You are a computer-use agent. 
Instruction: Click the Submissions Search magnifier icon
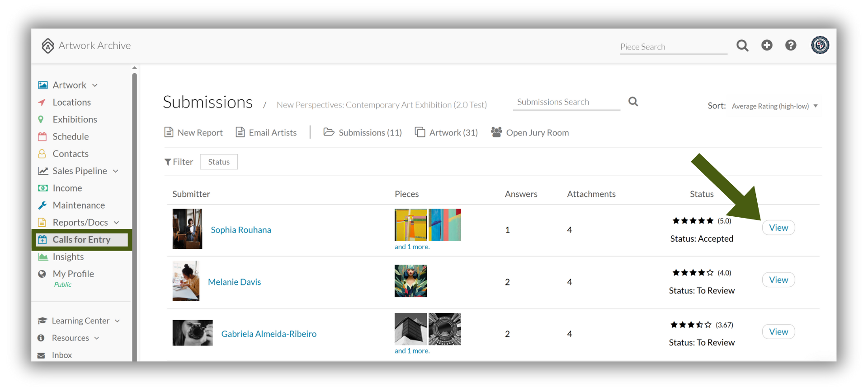(x=633, y=102)
